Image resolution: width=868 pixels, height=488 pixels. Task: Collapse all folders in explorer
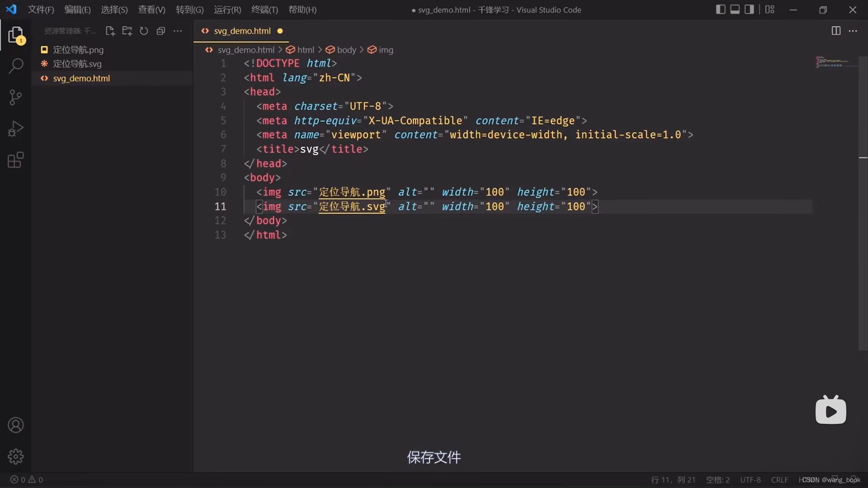160,31
